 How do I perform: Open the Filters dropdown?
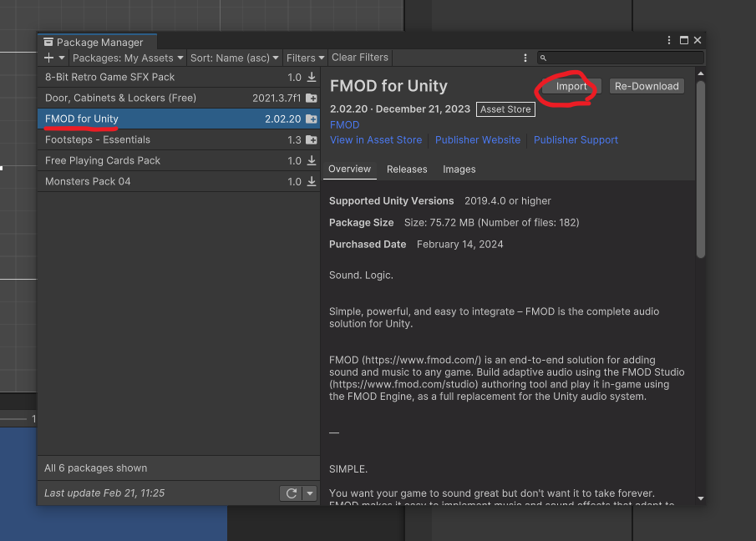point(305,58)
